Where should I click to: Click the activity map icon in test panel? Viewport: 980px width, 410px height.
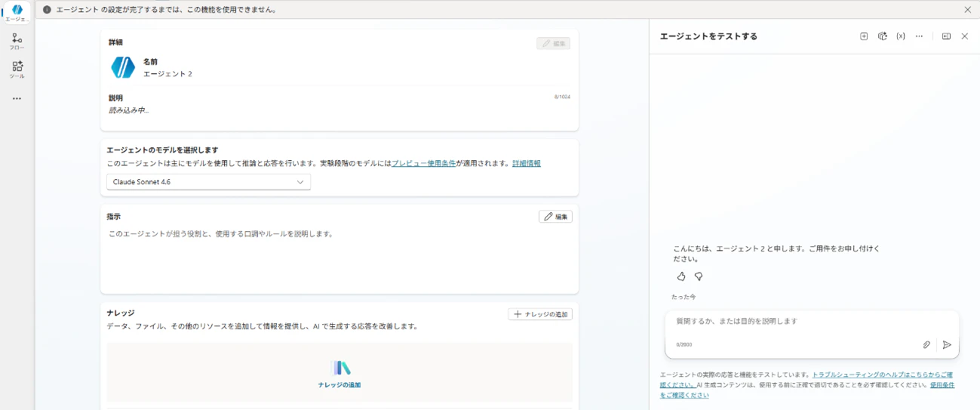(882, 36)
